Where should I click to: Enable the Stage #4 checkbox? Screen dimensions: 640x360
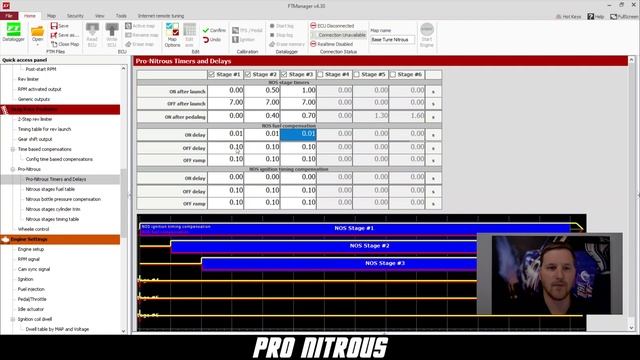tap(320, 74)
